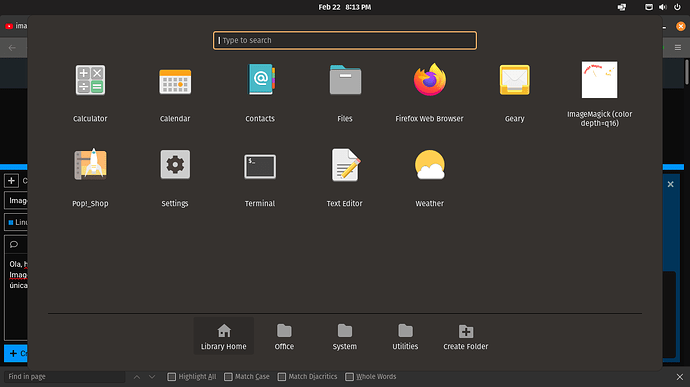Click the blue panel X icon
This screenshot has height=387, width=690.
click(x=670, y=184)
